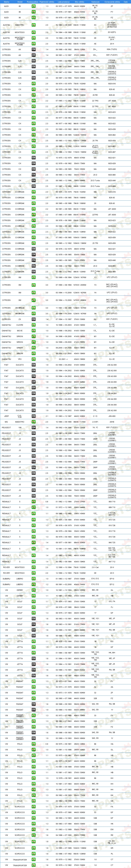Click diesel ON icon in Jeep CJ5-CJ8 row

click(34, 416)
